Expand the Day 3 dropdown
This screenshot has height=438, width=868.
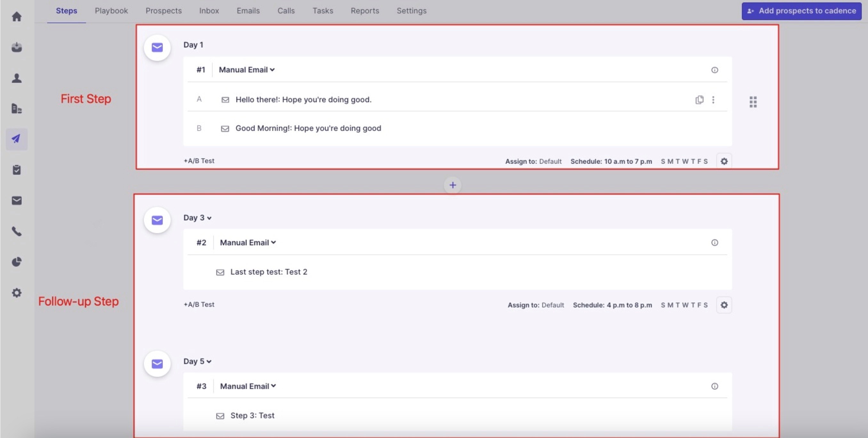point(197,218)
